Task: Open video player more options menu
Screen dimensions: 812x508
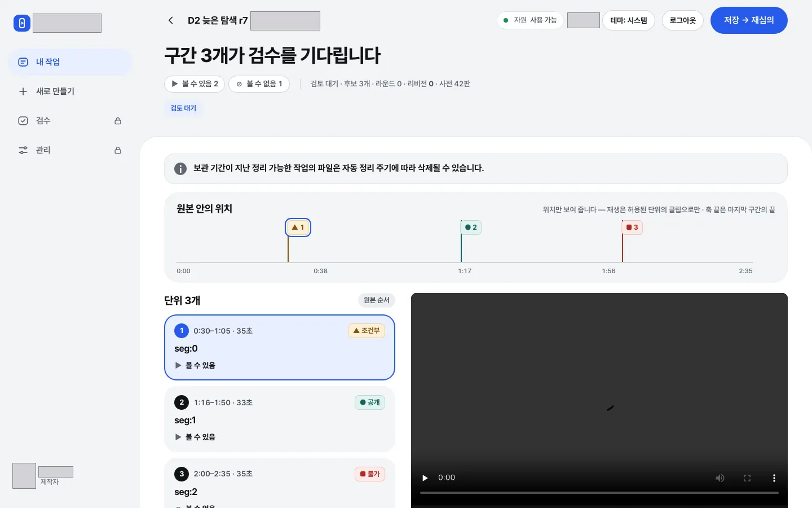Action: [774, 478]
